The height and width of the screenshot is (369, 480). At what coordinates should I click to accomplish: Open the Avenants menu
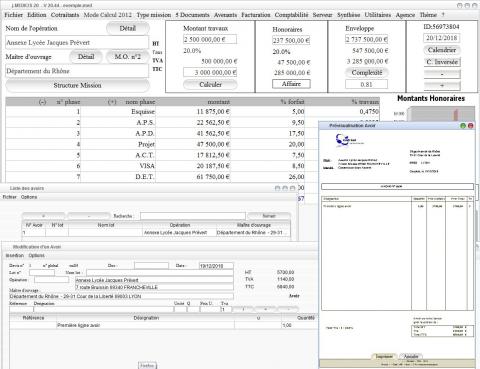[x=225, y=15]
